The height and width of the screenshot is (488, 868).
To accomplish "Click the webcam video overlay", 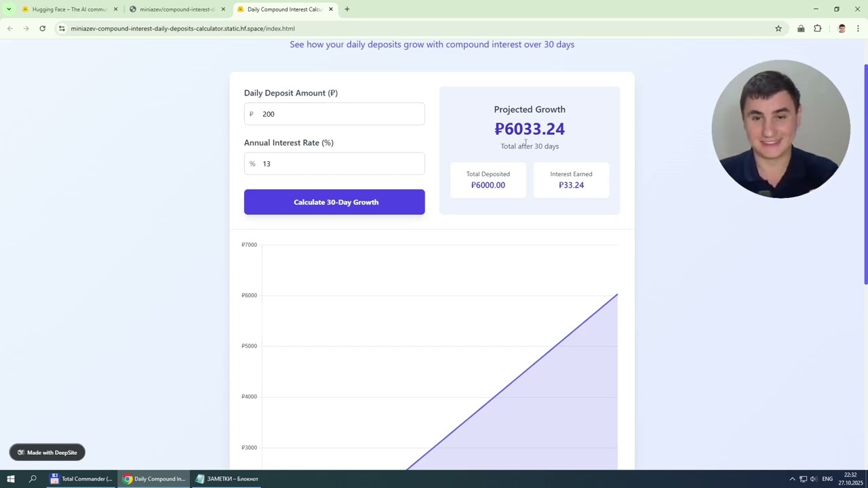I will pyautogui.click(x=781, y=129).
